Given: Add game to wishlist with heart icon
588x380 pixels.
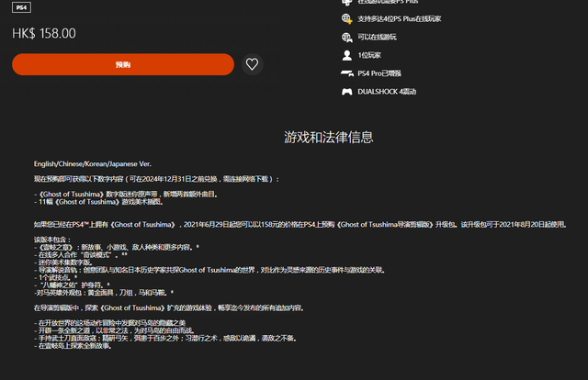Looking at the screenshot, I should 252,64.
